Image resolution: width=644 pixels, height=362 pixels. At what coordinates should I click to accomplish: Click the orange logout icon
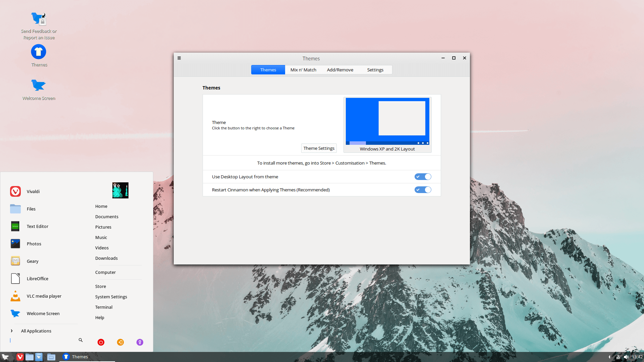[x=120, y=342]
